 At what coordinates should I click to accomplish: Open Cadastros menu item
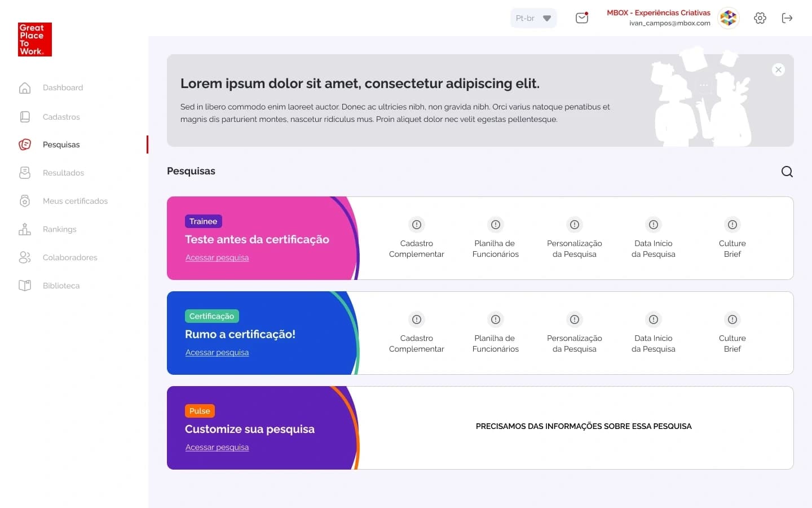click(x=61, y=117)
